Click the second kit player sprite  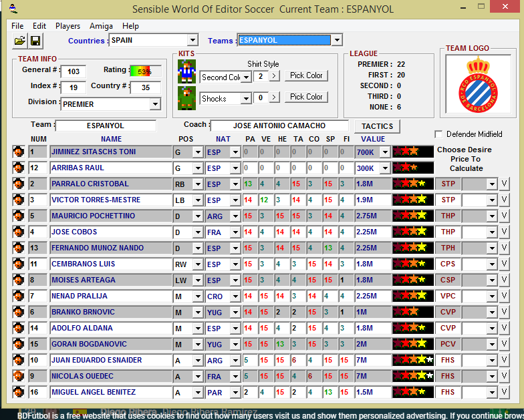(186, 97)
